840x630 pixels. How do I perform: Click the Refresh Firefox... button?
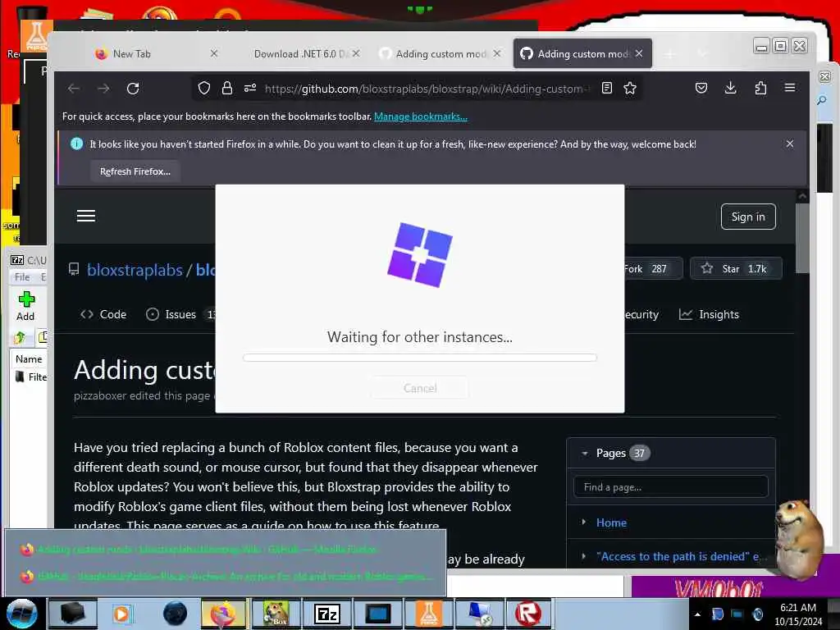pyautogui.click(x=135, y=171)
